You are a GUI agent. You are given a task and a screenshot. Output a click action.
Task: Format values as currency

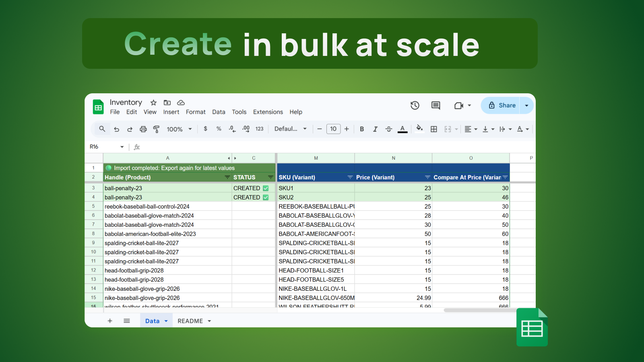coord(206,129)
